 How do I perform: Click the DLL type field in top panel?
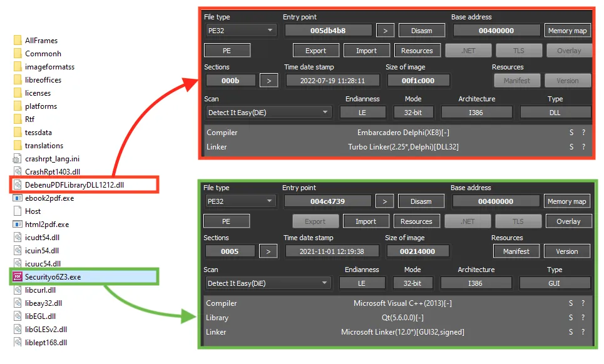point(555,113)
